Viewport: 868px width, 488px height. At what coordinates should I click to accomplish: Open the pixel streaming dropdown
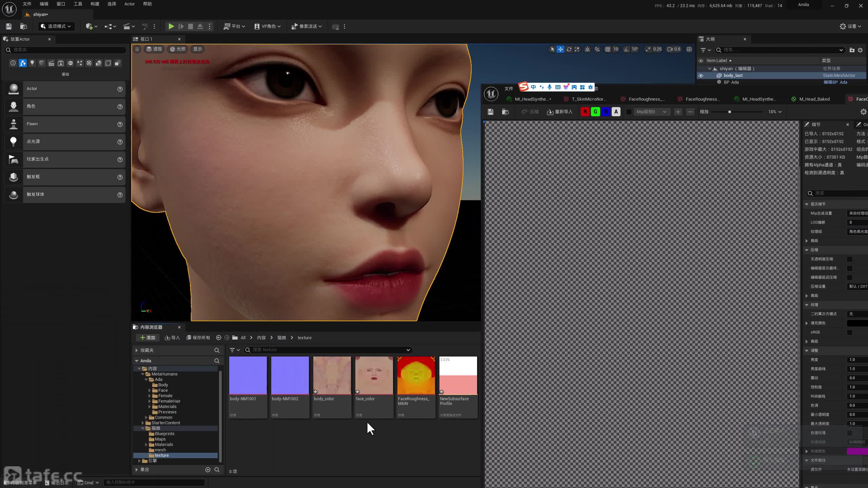point(307,26)
